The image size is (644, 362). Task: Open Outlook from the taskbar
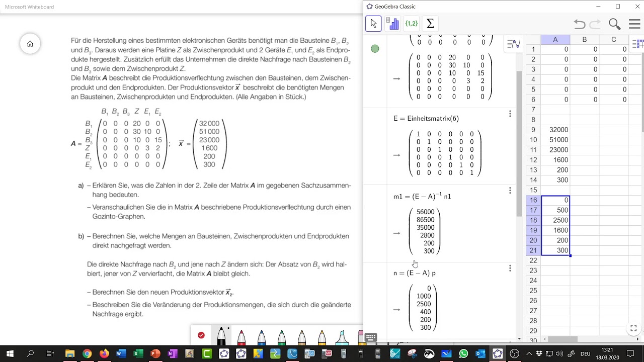coord(480,354)
